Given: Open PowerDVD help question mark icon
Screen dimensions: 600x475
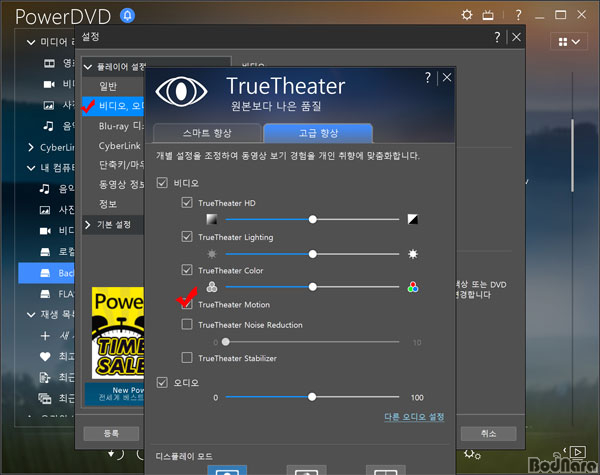Looking at the screenshot, I should click(x=518, y=15).
